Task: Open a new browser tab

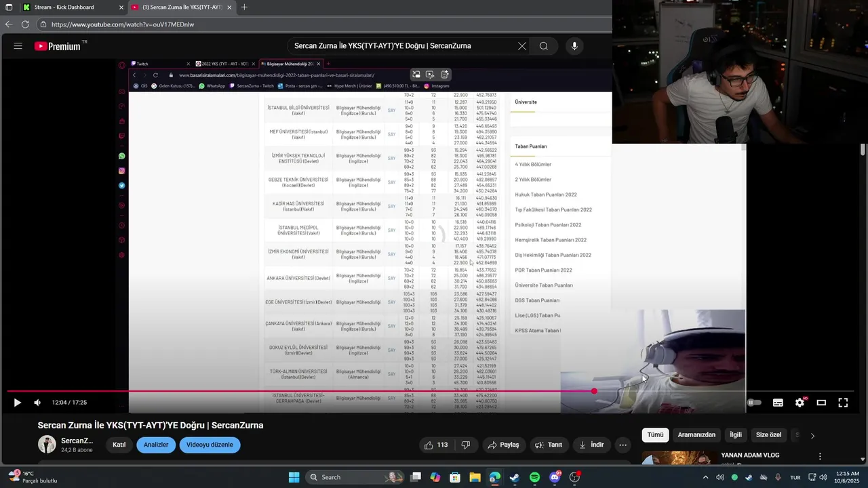Action: [x=244, y=7]
